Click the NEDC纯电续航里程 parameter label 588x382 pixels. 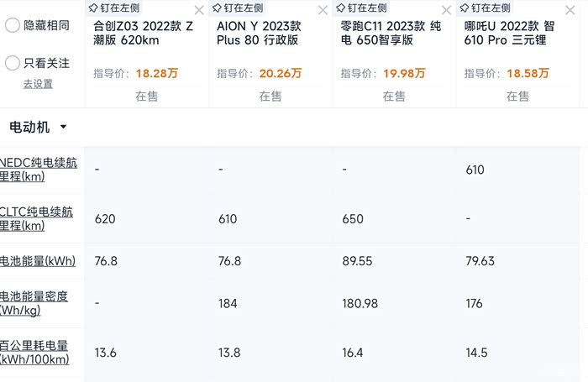(39, 170)
